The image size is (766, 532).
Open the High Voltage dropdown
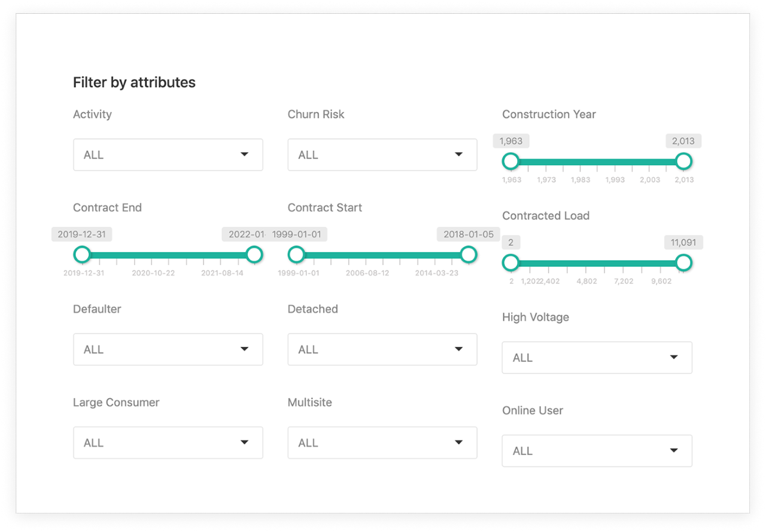click(597, 358)
